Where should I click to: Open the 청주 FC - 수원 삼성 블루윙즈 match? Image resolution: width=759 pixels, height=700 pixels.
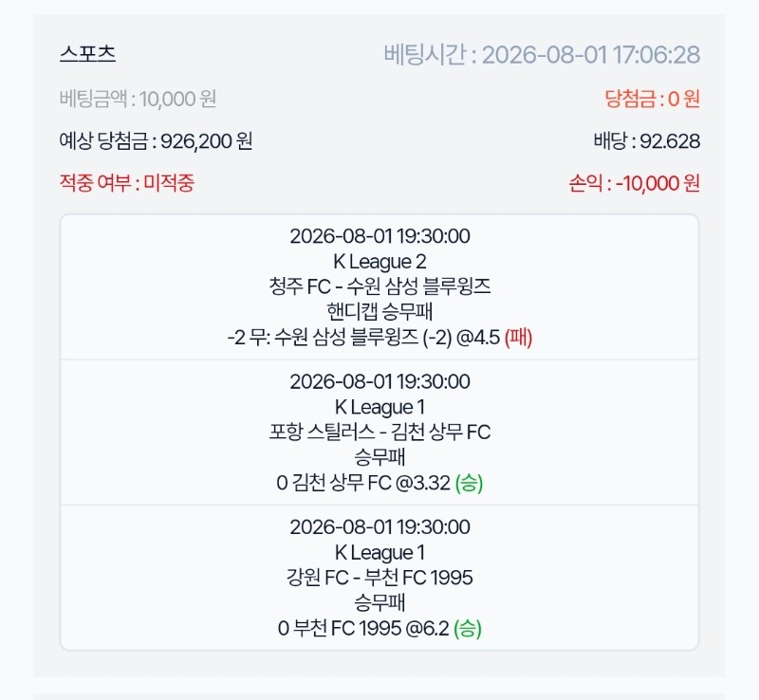(379, 286)
